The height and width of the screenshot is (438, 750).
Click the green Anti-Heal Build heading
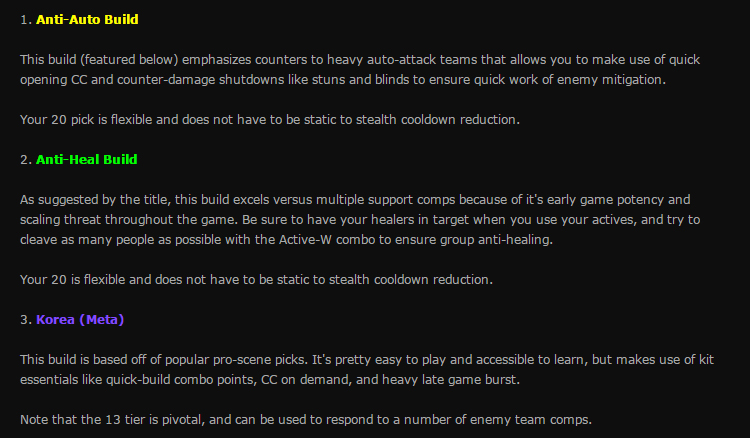tap(87, 160)
